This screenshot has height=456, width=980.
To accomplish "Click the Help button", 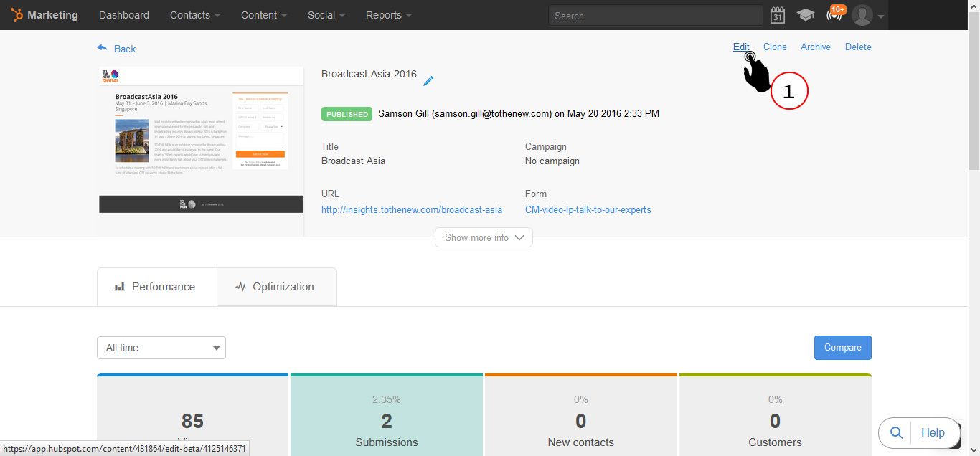I will [933, 432].
